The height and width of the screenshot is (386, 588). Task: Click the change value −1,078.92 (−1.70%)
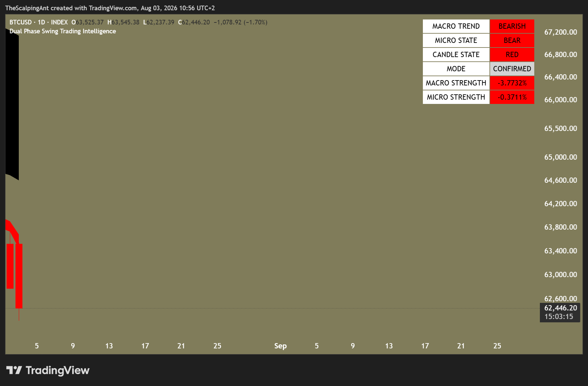(241, 22)
